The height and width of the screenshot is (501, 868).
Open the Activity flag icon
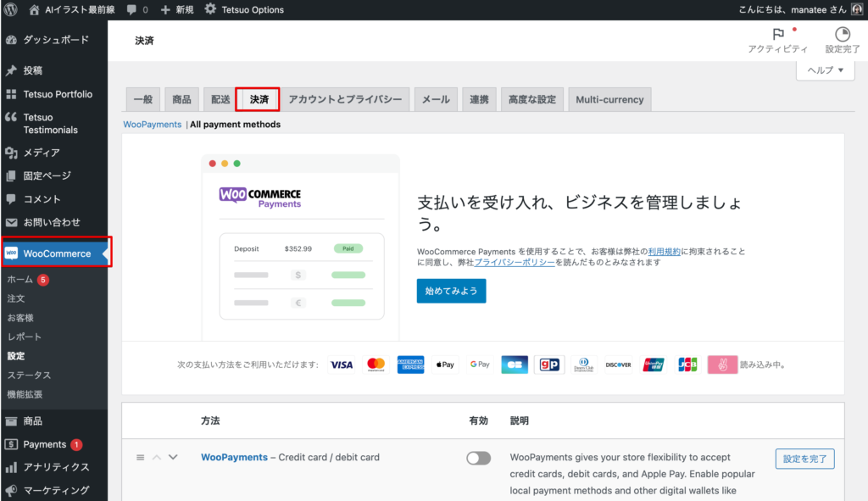tap(777, 35)
